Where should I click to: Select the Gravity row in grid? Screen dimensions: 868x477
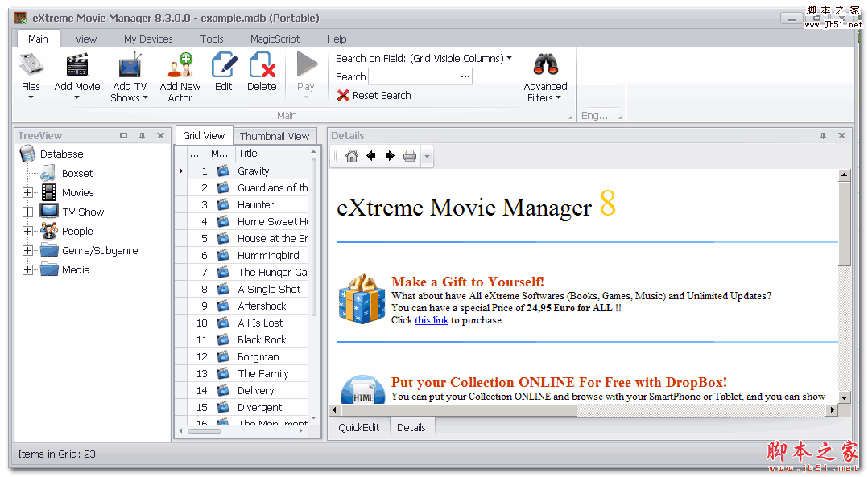tap(247, 171)
